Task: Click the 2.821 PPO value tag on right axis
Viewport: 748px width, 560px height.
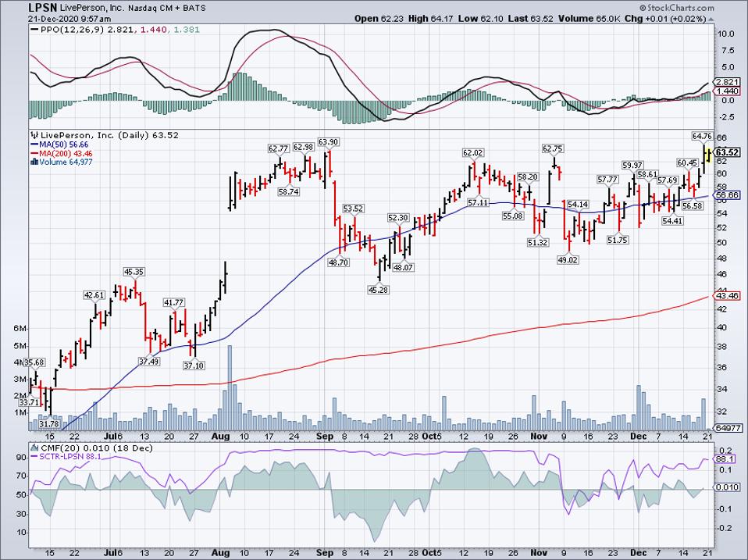Action: (x=728, y=82)
